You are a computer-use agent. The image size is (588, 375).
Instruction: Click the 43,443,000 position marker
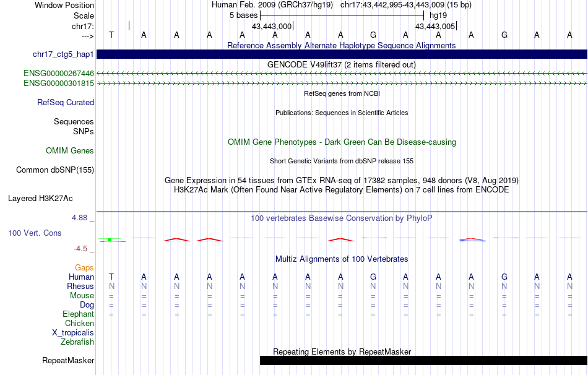pyautogui.click(x=272, y=26)
